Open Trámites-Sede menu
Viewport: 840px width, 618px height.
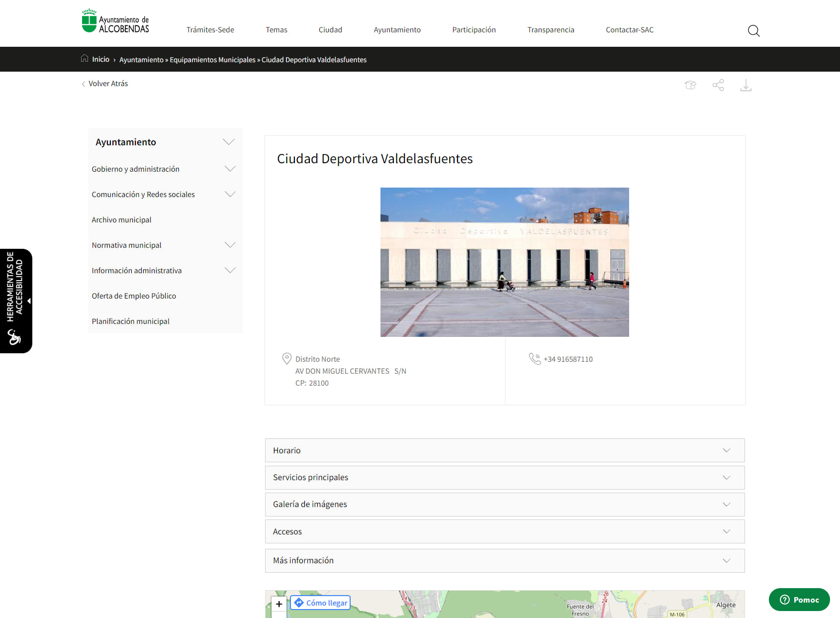point(210,30)
